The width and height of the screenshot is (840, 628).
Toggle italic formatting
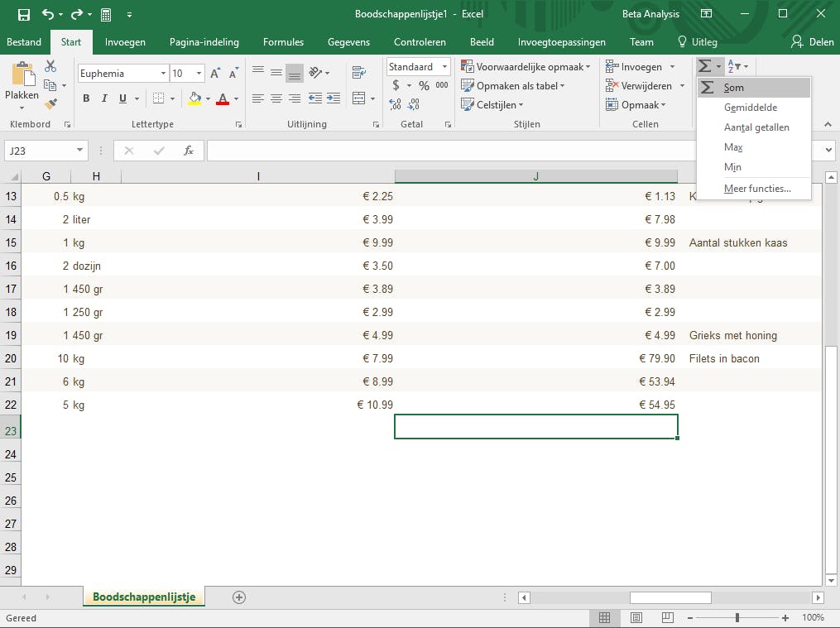pyautogui.click(x=104, y=98)
